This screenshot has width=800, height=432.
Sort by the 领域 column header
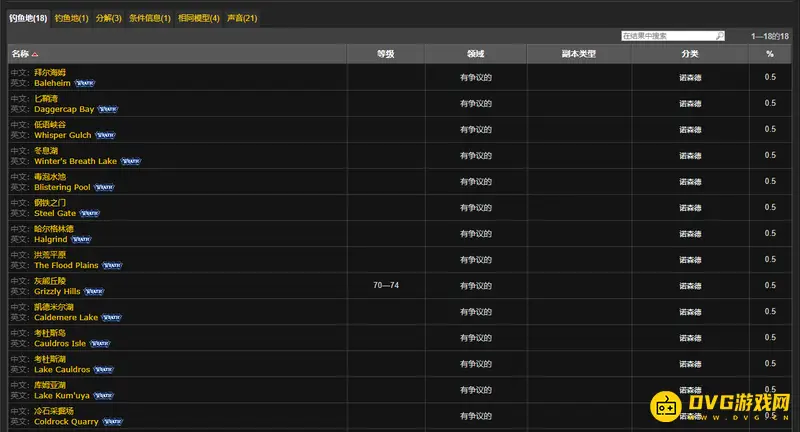pos(476,54)
